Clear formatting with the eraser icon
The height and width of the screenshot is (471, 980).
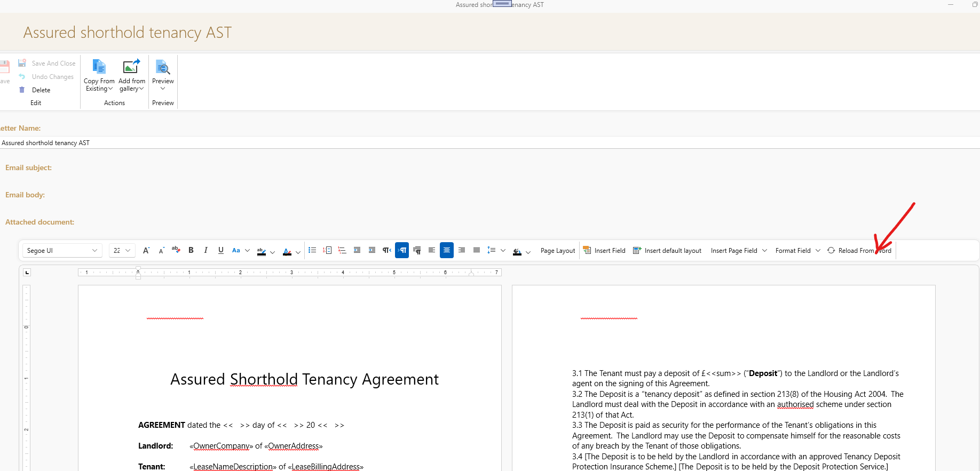pos(176,250)
